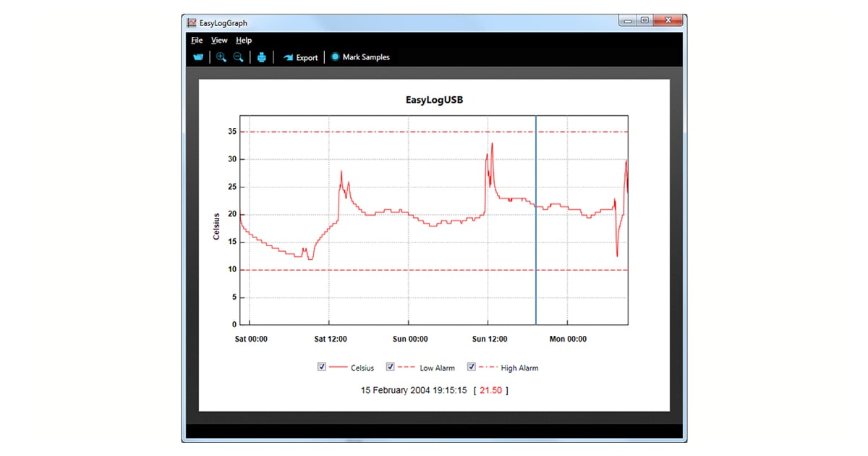Viewport: 868px width, 456px height.
Task: Open the File menu
Action: coord(197,41)
